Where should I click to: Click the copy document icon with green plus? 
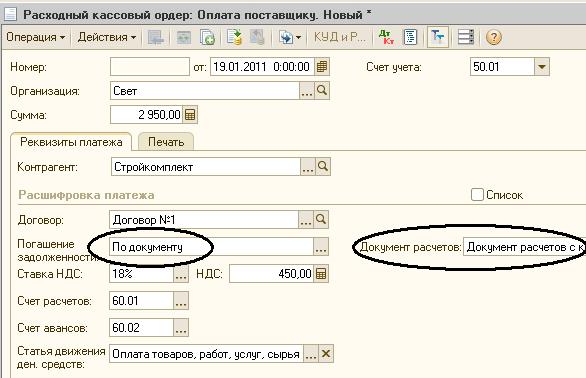(207, 37)
